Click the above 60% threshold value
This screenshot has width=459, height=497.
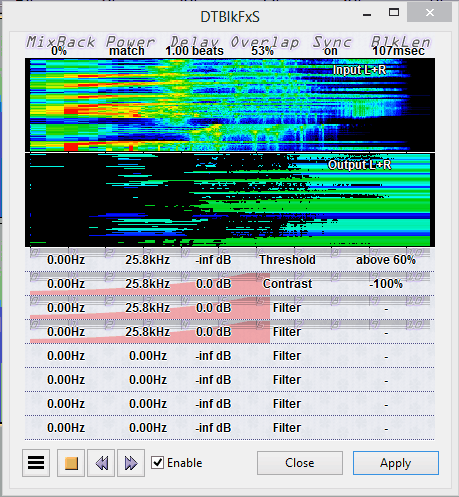[x=386, y=260]
